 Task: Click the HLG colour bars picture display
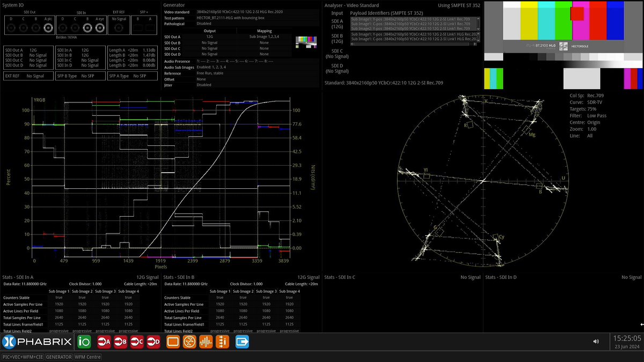coord(563,45)
